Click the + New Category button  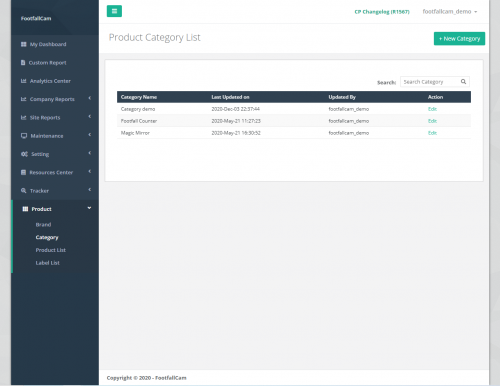coord(459,39)
